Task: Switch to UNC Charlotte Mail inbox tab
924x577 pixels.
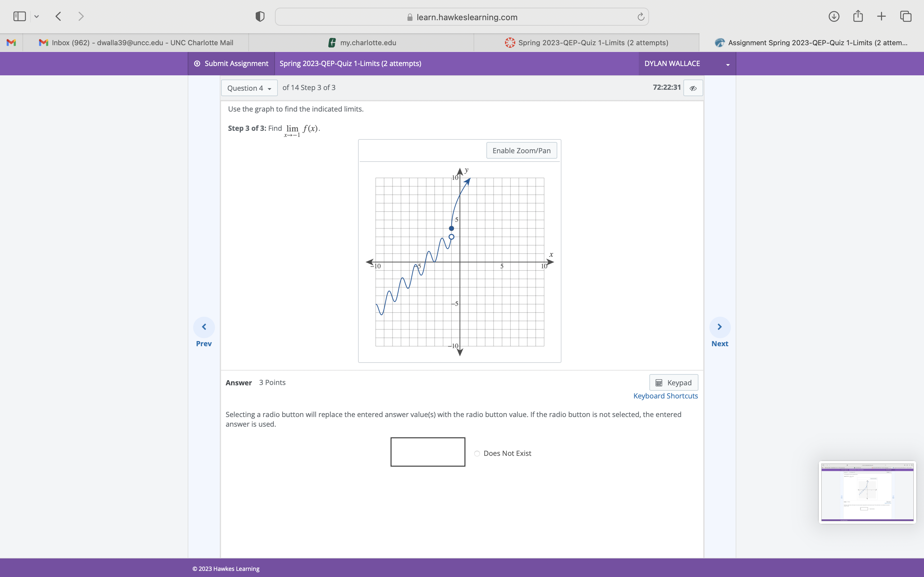Action: coord(136,42)
